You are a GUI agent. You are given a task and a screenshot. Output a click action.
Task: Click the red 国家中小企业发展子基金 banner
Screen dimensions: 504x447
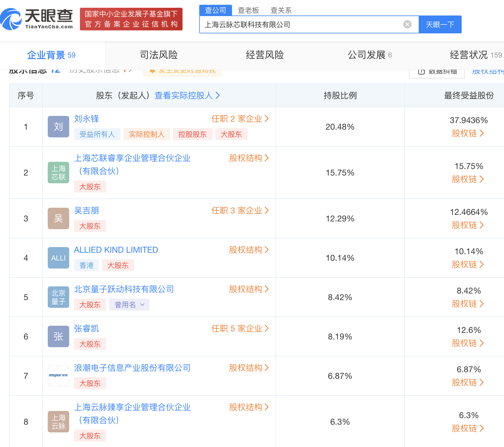[x=131, y=19]
